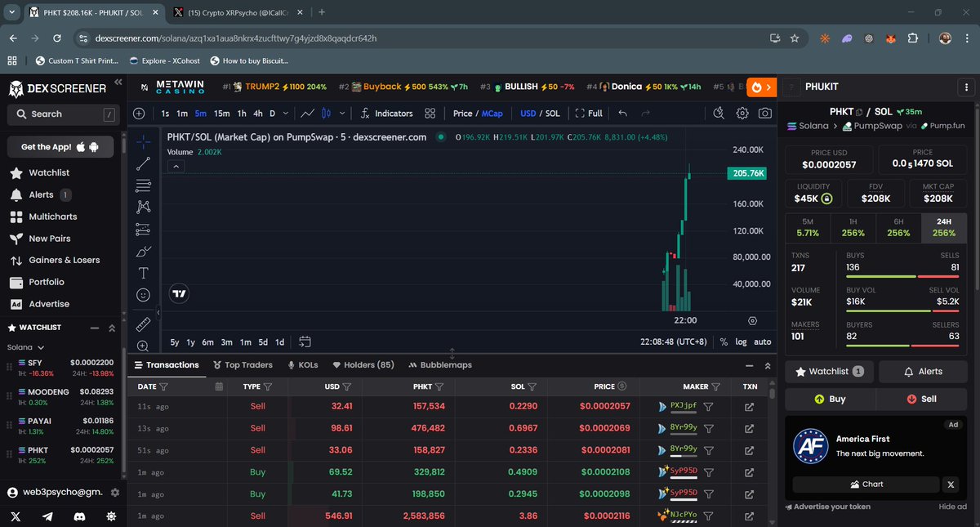Open the USD column filter
This screenshot has height=527, width=980.
tap(347, 386)
